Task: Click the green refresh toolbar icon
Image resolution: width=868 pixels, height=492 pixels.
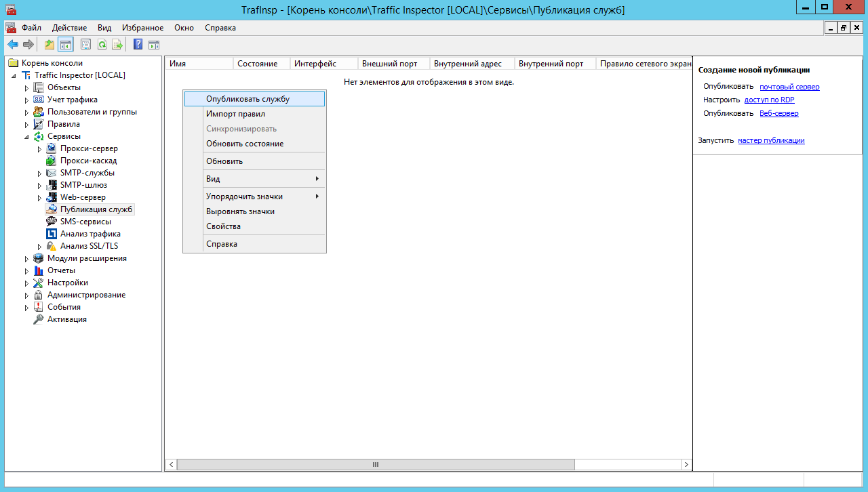Action: [102, 45]
